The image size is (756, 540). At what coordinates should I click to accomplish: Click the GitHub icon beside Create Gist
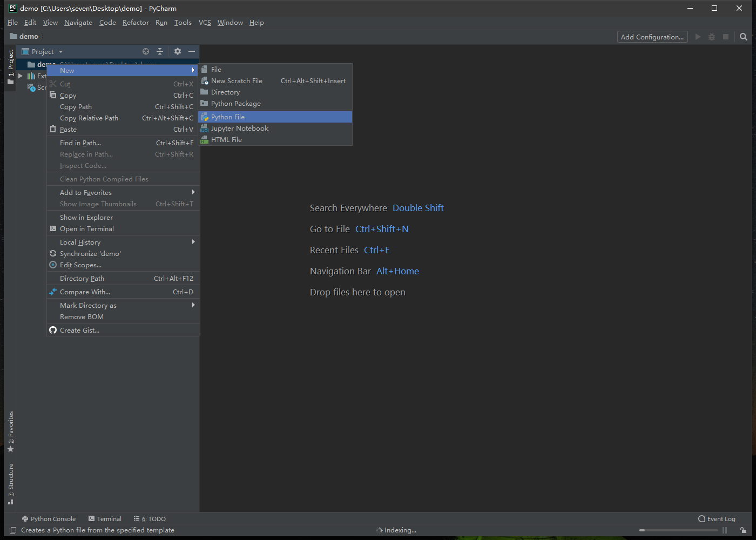pyautogui.click(x=53, y=330)
